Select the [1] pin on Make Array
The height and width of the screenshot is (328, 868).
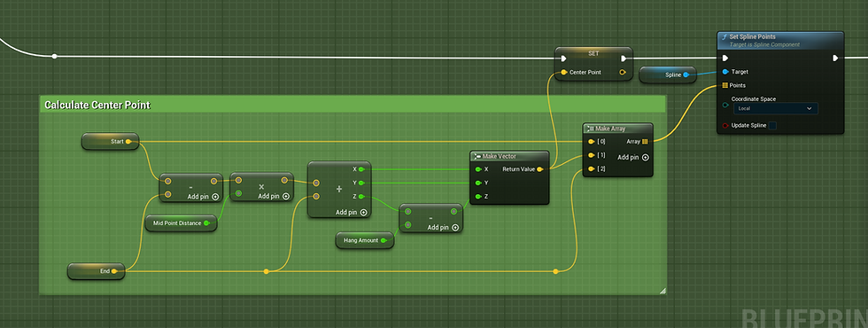tap(592, 155)
